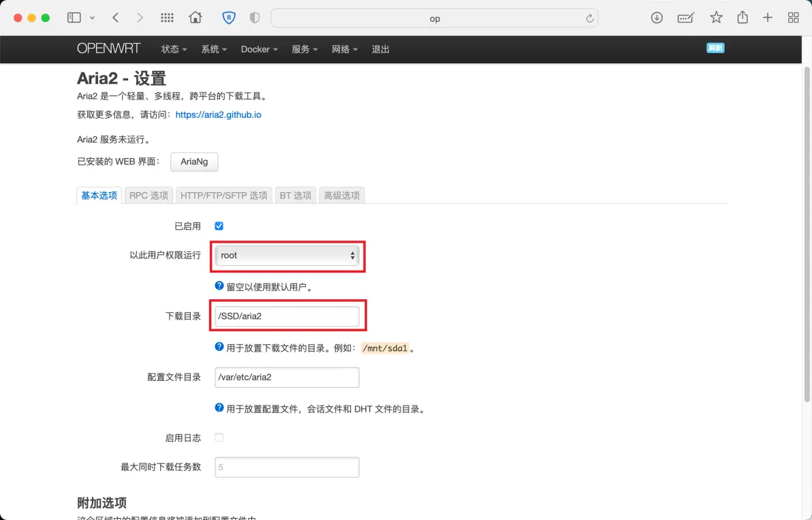This screenshot has height=520, width=812.
Task: Switch to RPC 选项 tab
Action: (x=149, y=196)
